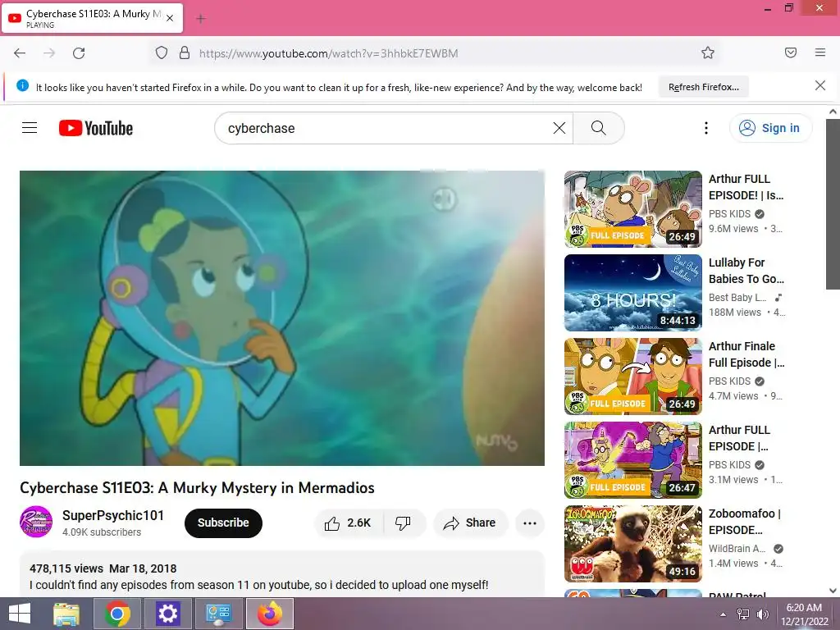Click the padlock site information icon
Screen dimensions: 840x630
[x=185, y=53]
